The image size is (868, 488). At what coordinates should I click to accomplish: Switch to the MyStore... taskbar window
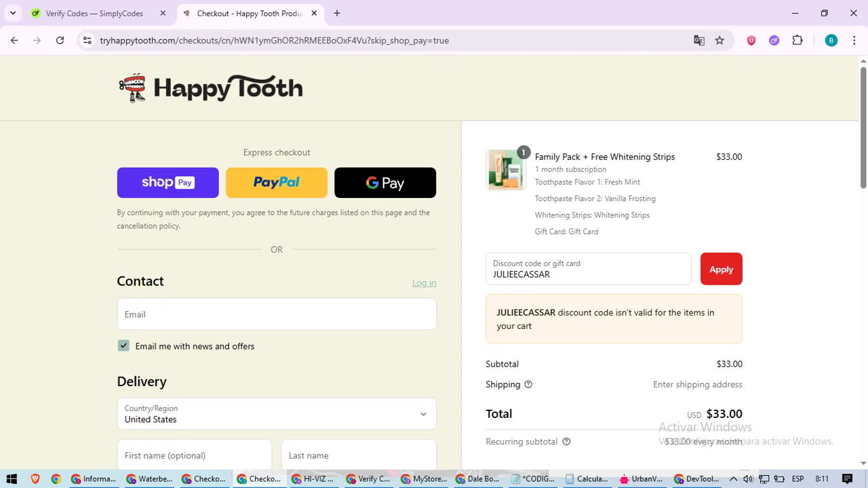coord(424,479)
